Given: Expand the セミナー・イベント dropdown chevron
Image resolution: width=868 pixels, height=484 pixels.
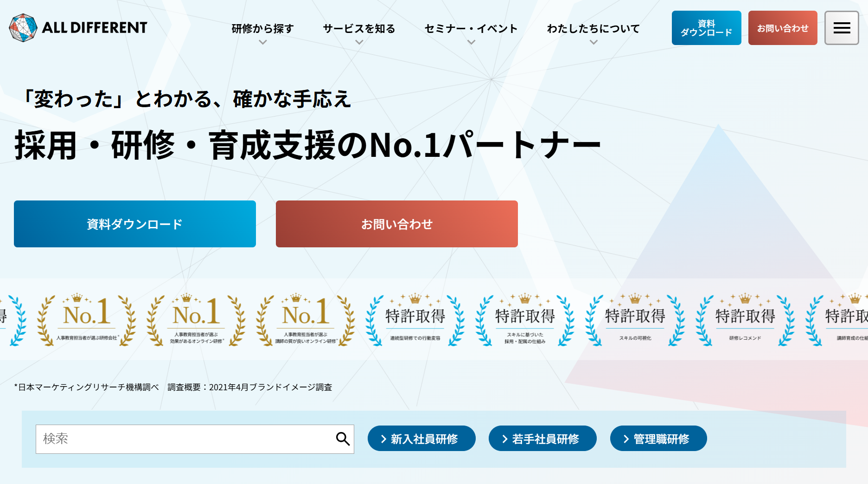Looking at the screenshot, I should (x=471, y=42).
